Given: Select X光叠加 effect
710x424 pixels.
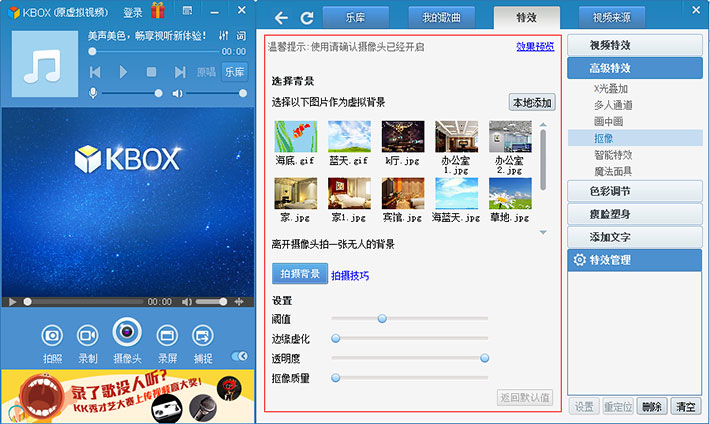Looking at the screenshot, I should (x=611, y=88).
